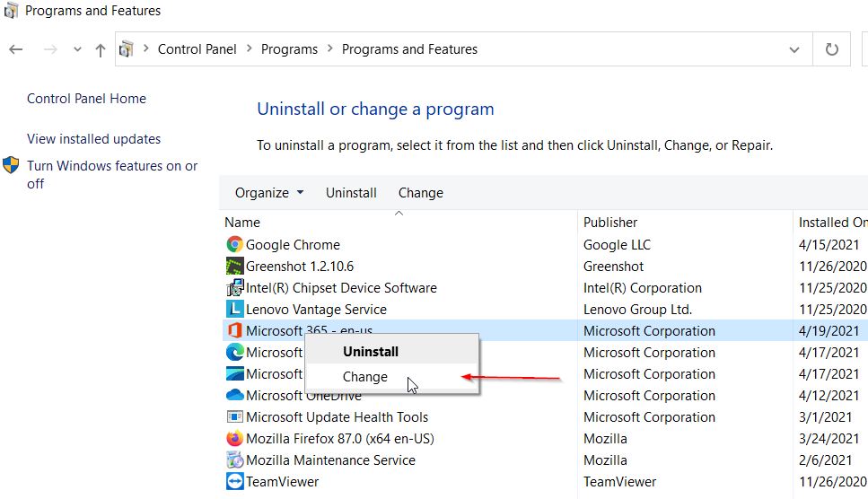Expand the chevron before Control Panel breadcrumb
Screen dimensions: 868x499
[146, 48]
